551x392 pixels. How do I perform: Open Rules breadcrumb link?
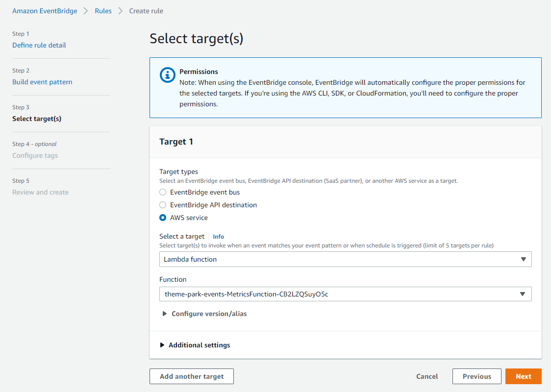pos(103,11)
